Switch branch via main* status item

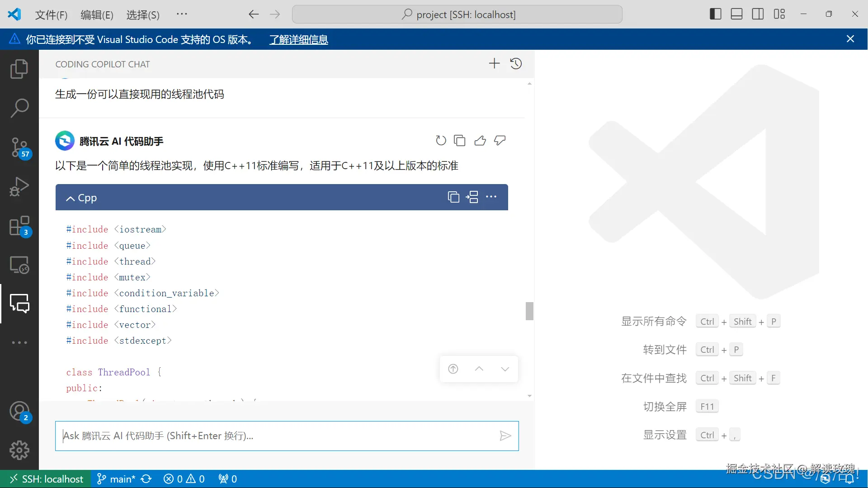coord(116,479)
